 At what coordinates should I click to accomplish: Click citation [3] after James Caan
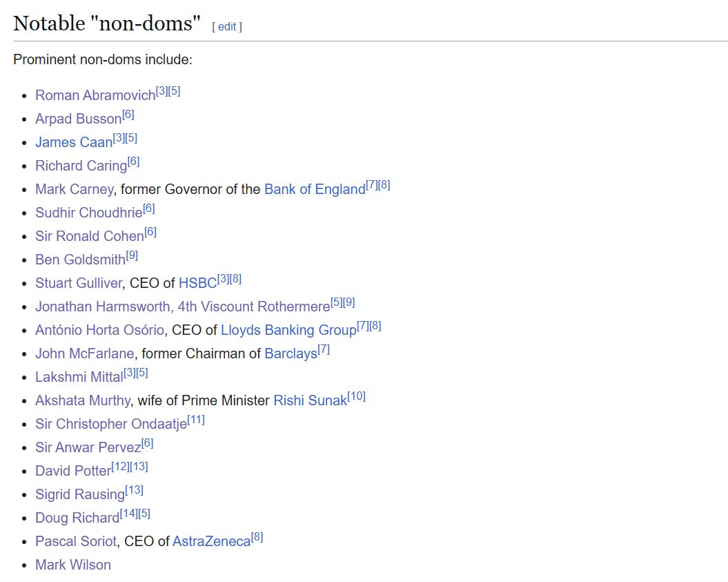(x=119, y=138)
